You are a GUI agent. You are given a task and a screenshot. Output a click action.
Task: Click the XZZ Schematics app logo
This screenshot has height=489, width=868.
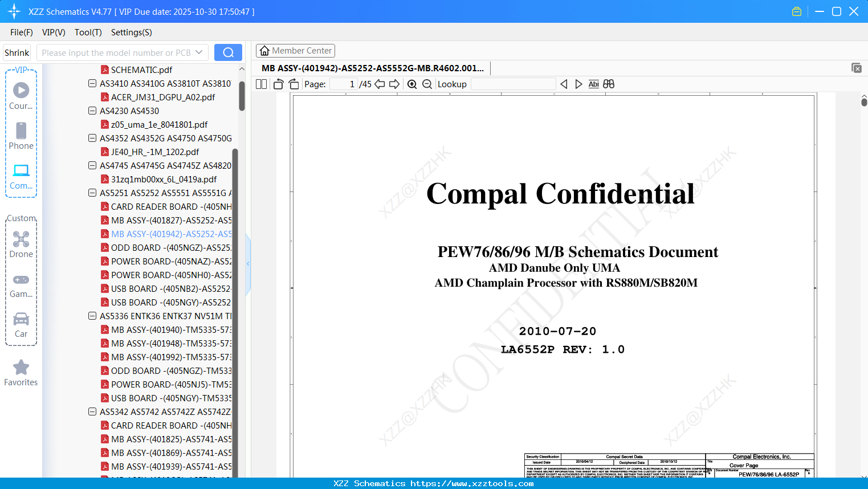coord(14,11)
